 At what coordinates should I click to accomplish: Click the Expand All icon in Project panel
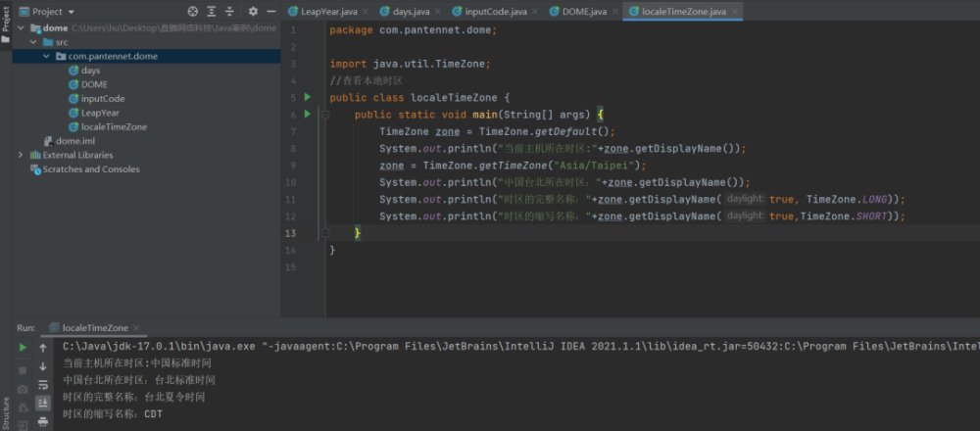click(211, 12)
